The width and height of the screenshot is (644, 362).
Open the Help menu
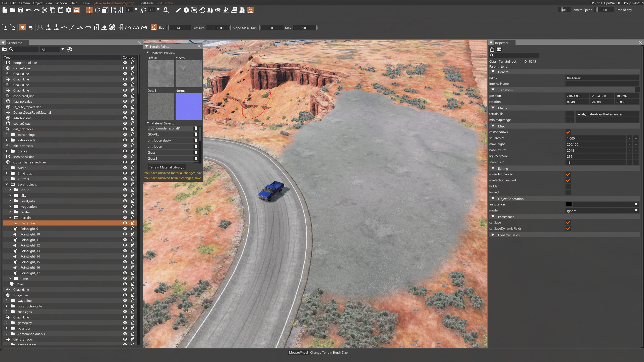pos(74,3)
